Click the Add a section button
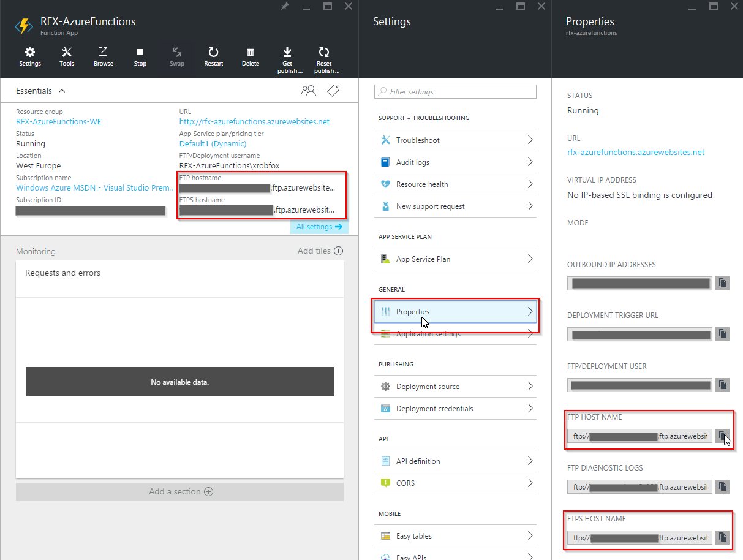743x560 pixels. pyautogui.click(x=180, y=491)
